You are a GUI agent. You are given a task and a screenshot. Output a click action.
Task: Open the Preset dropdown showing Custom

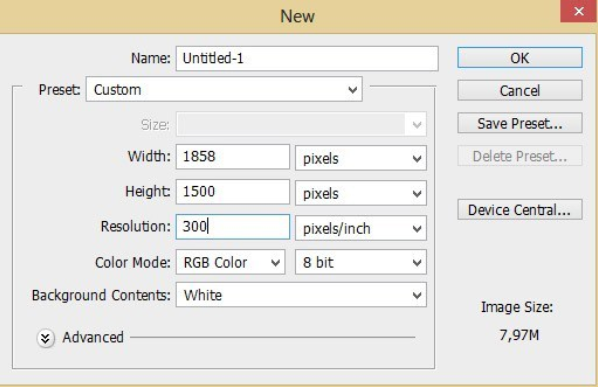tap(224, 90)
